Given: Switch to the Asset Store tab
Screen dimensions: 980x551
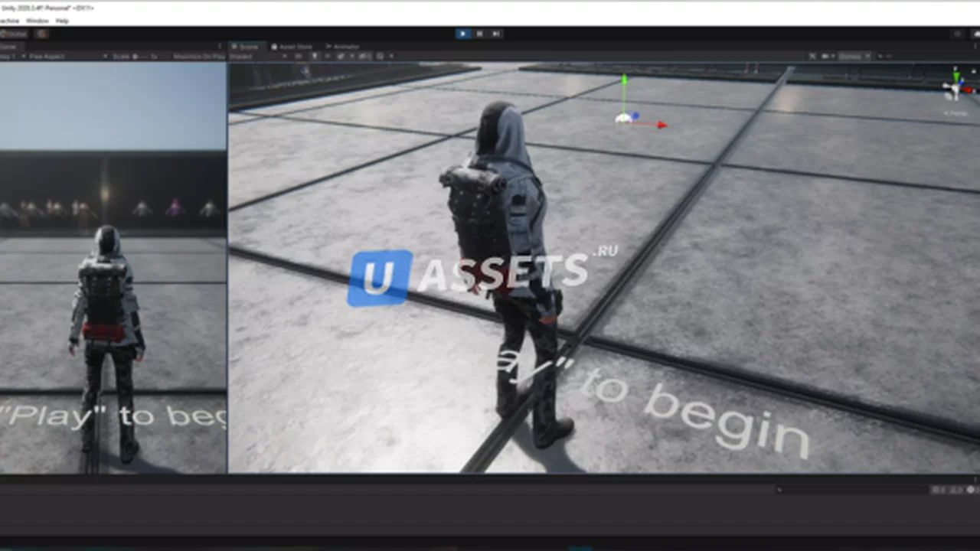Looking at the screenshot, I should 292,47.
